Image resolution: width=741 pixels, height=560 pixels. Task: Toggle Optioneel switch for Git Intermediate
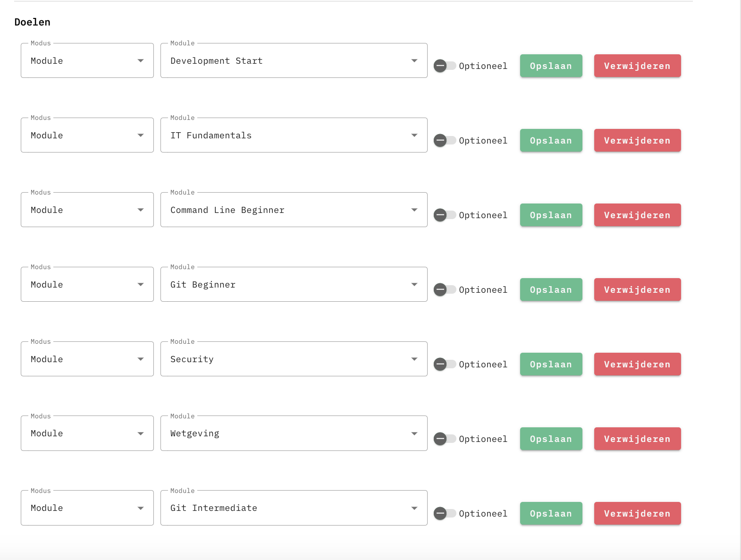[445, 513]
